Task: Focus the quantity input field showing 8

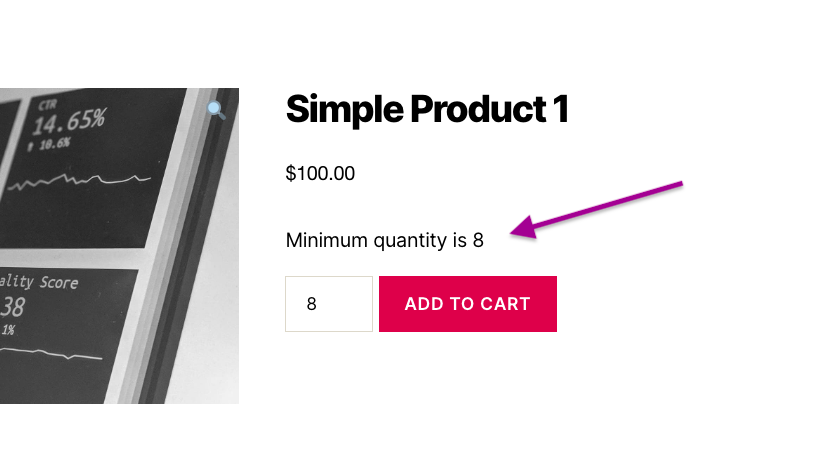Action: pyautogui.click(x=328, y=304)
